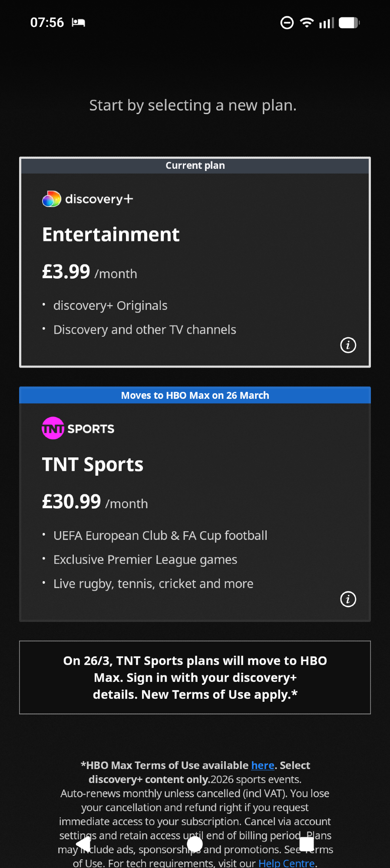The width and height of the screenshot is (390, 868).
Task: Open the Help Centre link
Action: 286,863
